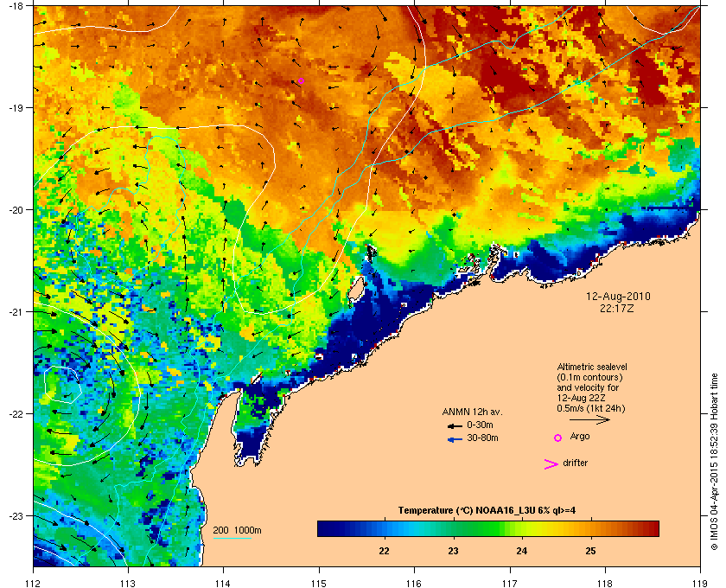Click the '(0.1m contours)' legend line

click(x=589, y=377)
